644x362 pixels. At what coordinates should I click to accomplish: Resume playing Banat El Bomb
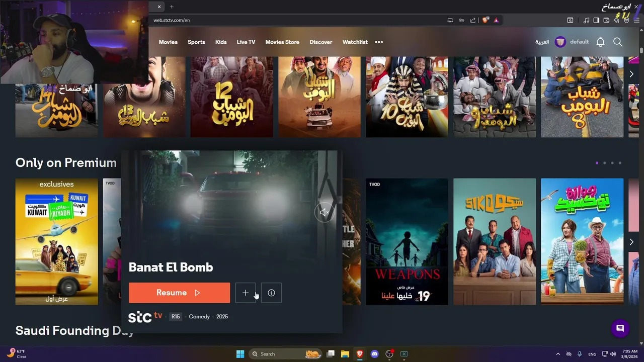coord(179,293)
